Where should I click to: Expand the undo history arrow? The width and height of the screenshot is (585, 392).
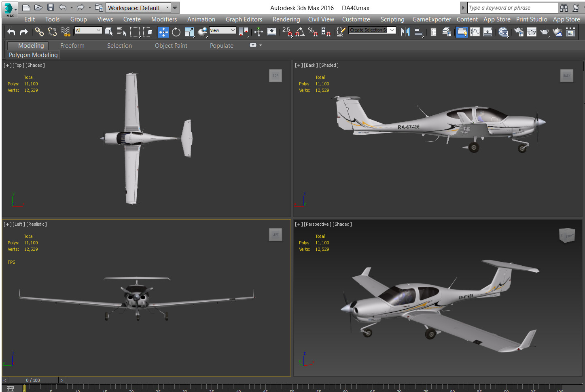(72, 8)
